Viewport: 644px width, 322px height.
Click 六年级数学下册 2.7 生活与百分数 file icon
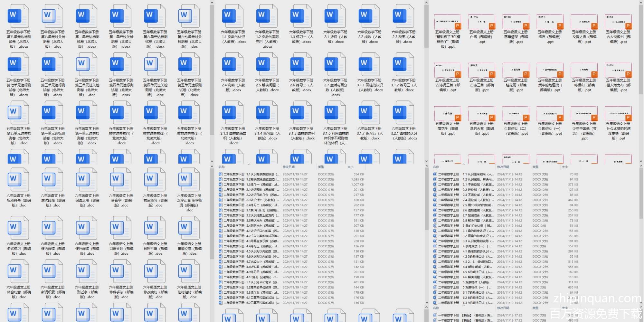335,64
